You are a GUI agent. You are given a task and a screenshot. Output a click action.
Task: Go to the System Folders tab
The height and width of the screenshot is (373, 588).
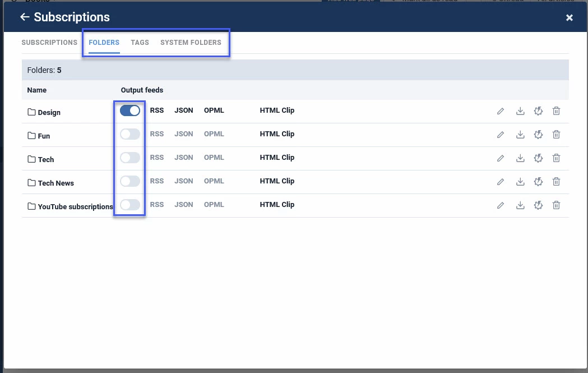click(x=191, y=43)
